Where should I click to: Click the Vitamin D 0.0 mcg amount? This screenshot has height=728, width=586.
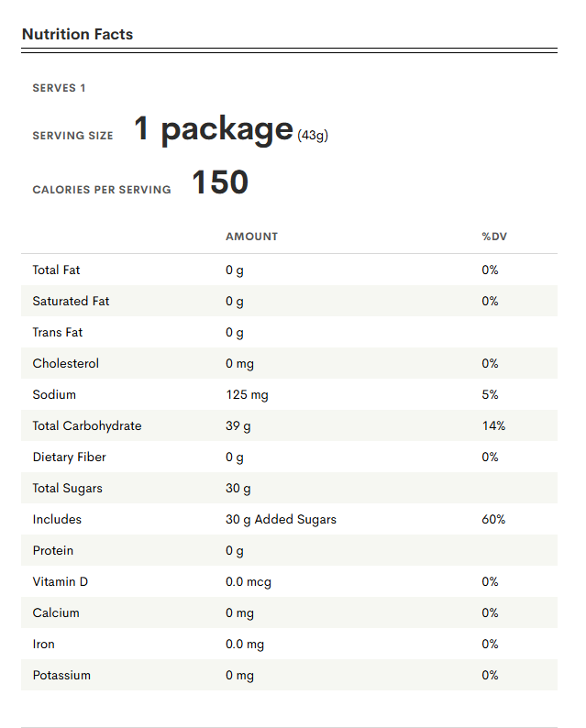248,581
